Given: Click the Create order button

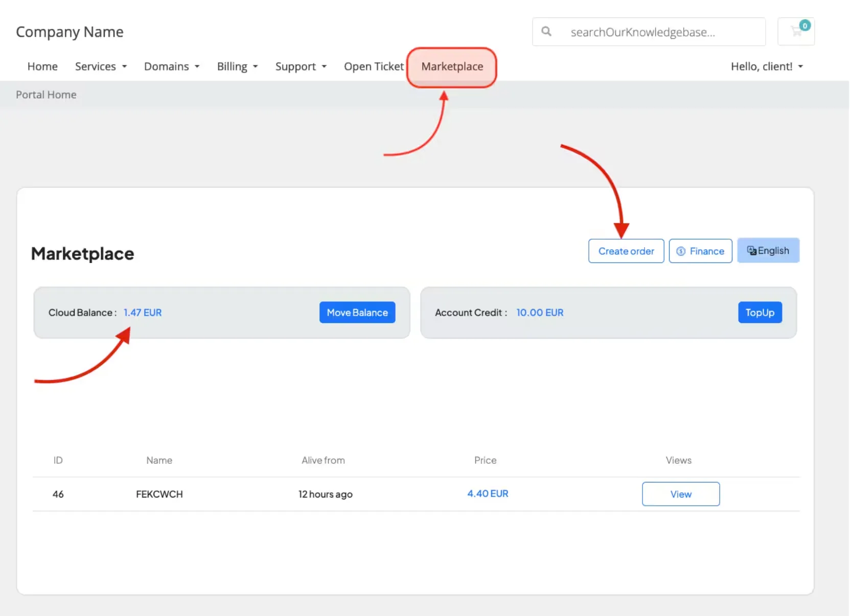Looking at the screenshot, I should [626, 251].
